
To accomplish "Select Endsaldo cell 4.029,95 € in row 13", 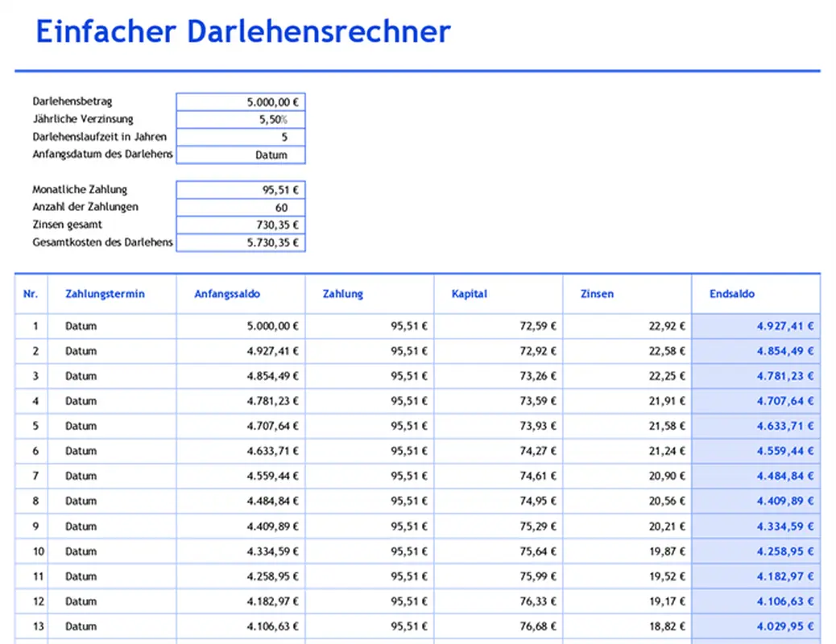I will [x=756, y=626].
